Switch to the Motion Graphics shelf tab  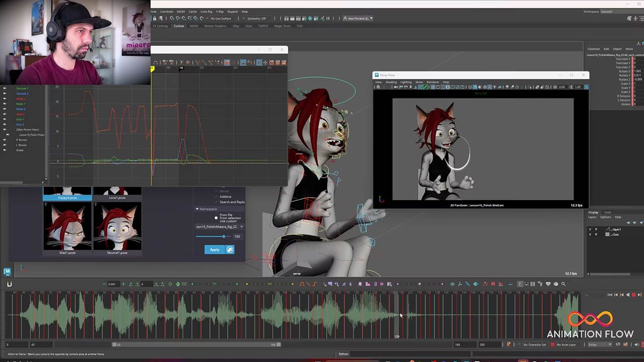point(215,26)
